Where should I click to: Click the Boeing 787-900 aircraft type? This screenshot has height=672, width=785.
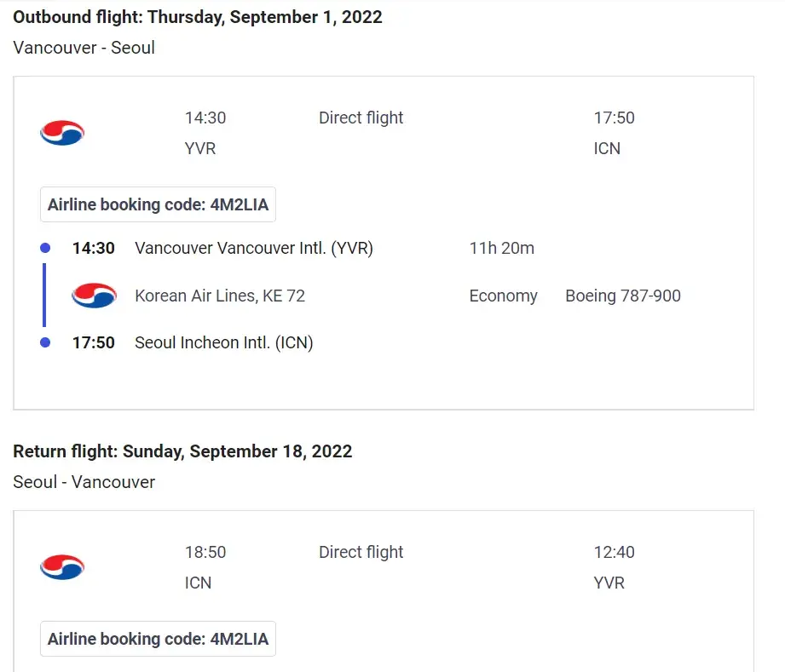coord(623,296)
